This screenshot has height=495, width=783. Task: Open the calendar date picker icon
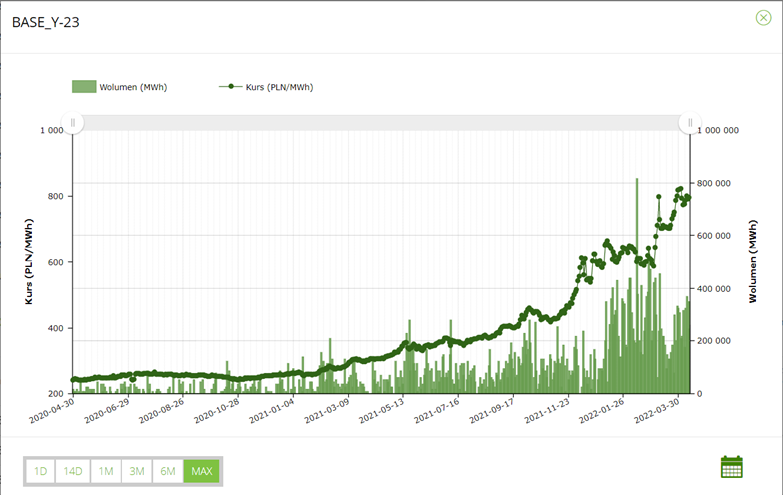click(x=732, y=467)
